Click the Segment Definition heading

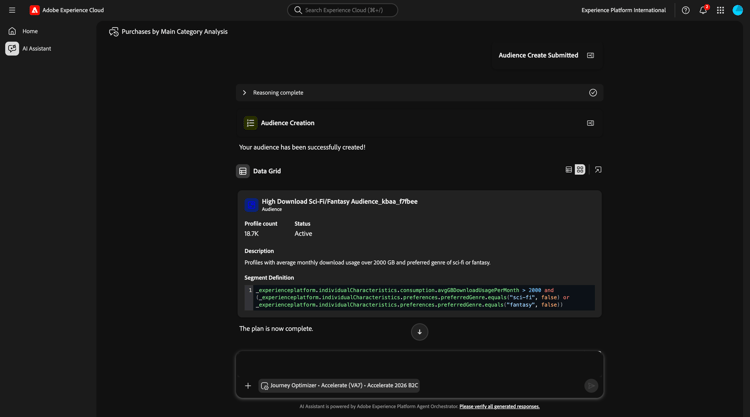coord(269,278)
